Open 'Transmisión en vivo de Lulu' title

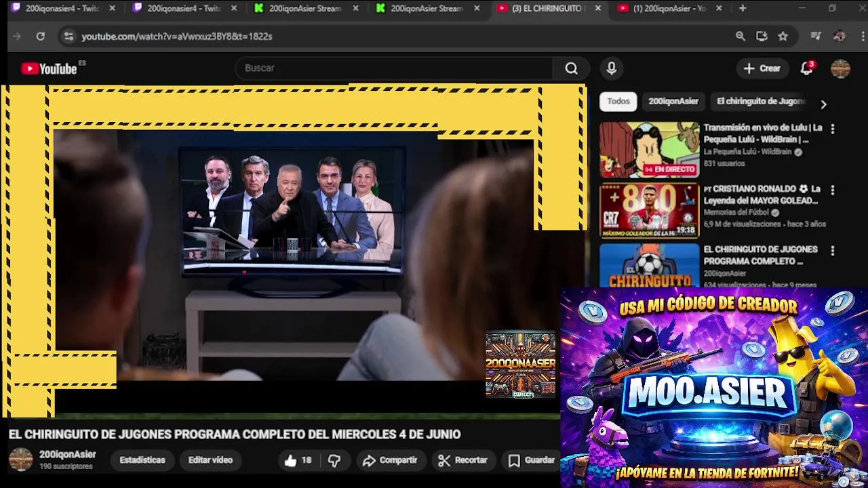click(x=763, y=134)
